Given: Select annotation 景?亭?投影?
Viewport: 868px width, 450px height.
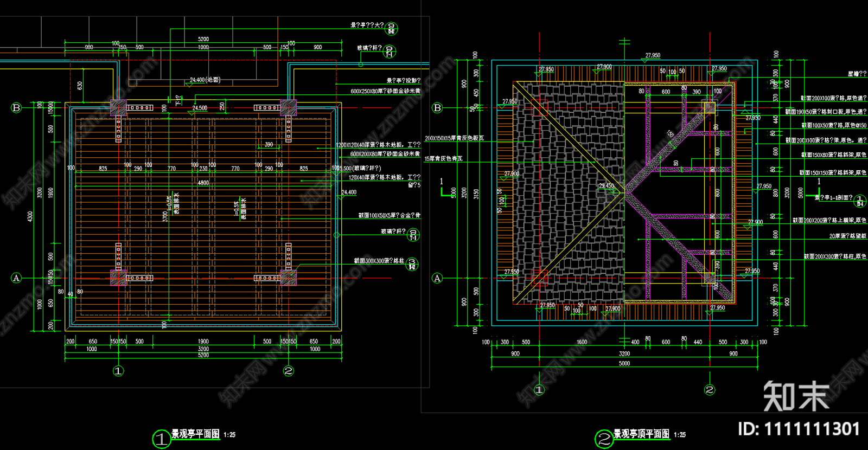Looking at the screenshot, I should click(403, 80).
